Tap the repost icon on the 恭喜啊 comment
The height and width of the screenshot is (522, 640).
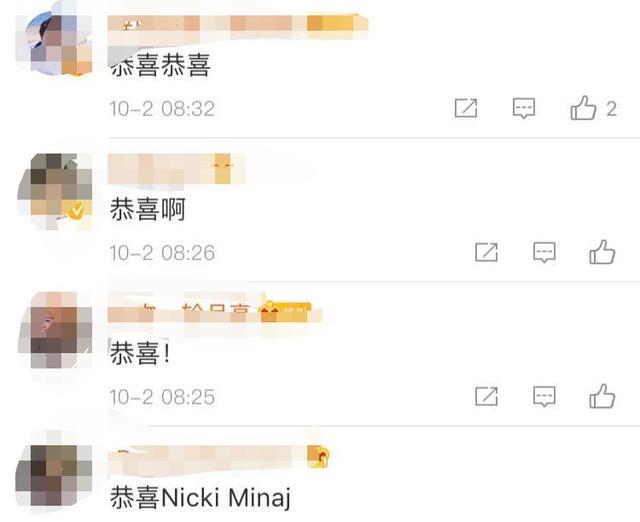tap(486, 252)
